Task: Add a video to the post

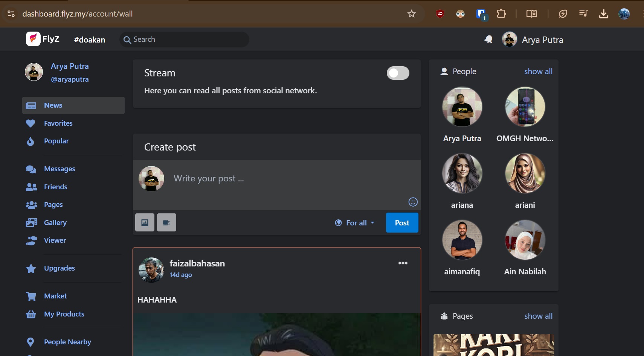Action: click(166, 222)
